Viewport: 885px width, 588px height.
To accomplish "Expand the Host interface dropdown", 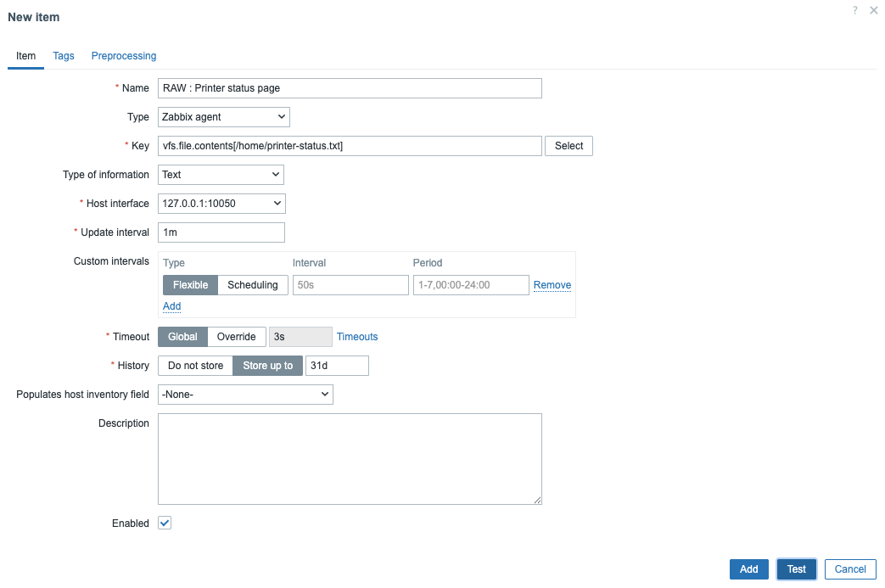I will pos(221,204).
